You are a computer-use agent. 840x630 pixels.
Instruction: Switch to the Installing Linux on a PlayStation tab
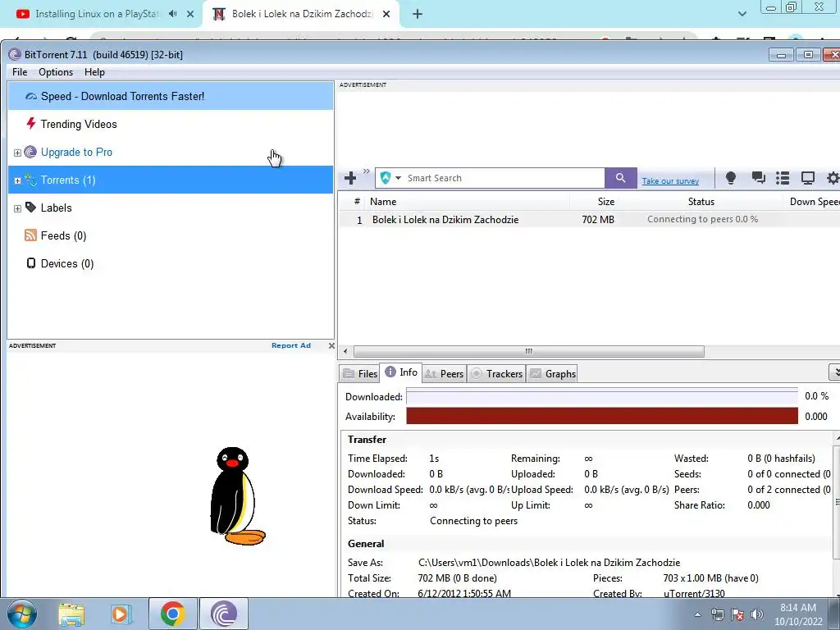97,14
